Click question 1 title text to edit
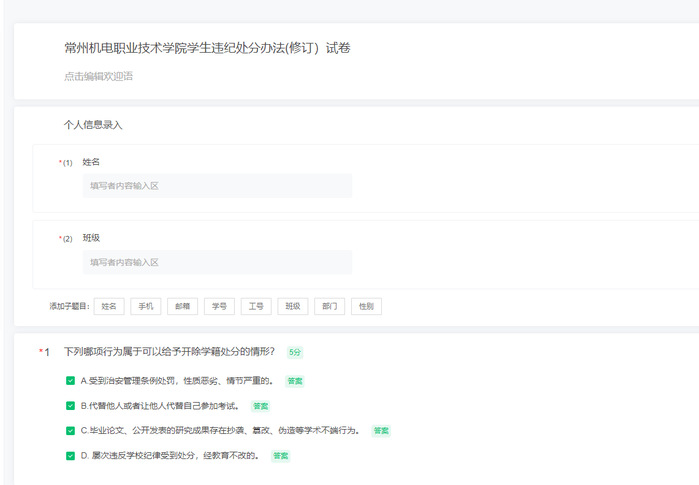 pyautogui.click(x=169, y=352)
